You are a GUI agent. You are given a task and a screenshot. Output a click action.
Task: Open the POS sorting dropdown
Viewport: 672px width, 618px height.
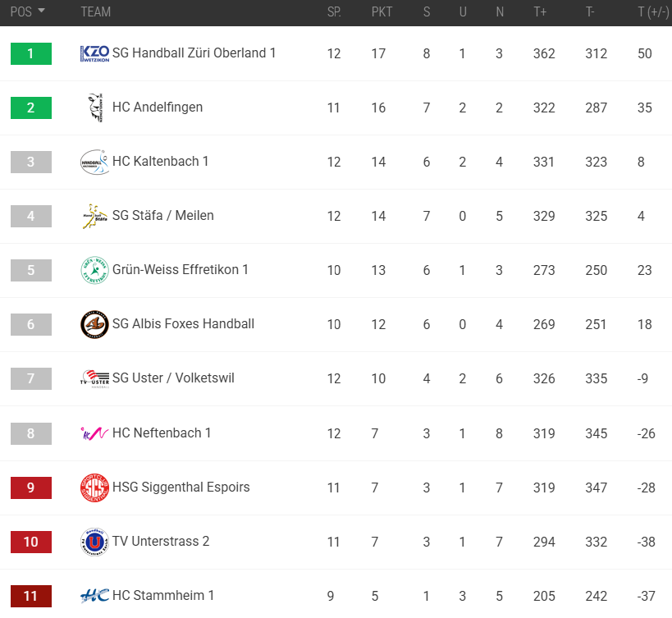pyautogui.click(x=21, y=12)
